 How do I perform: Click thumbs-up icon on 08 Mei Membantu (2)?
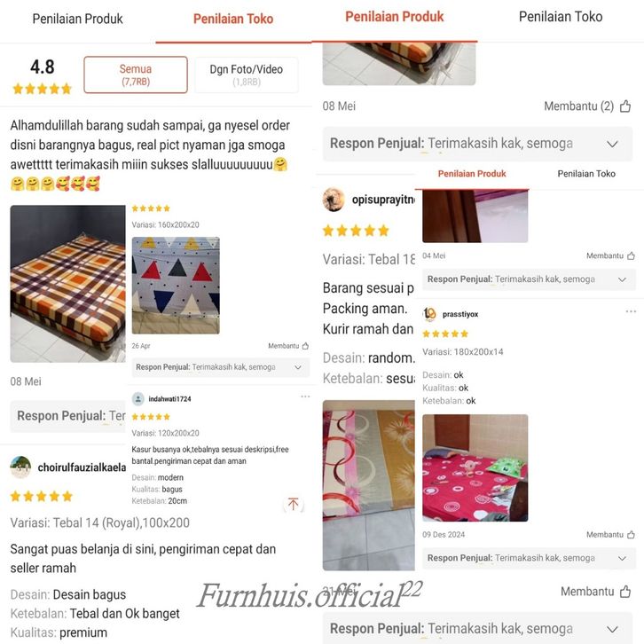pos(625,106)
